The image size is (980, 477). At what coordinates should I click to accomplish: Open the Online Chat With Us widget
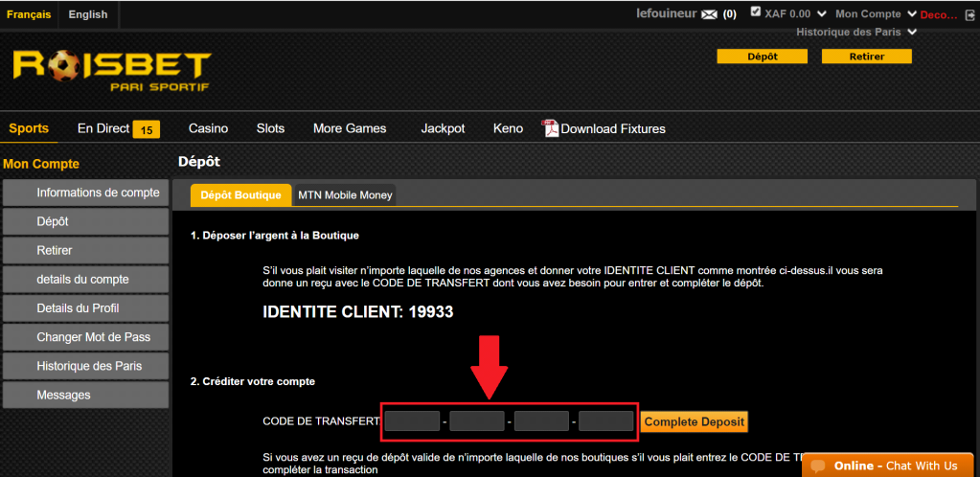(x=887, y=466)
